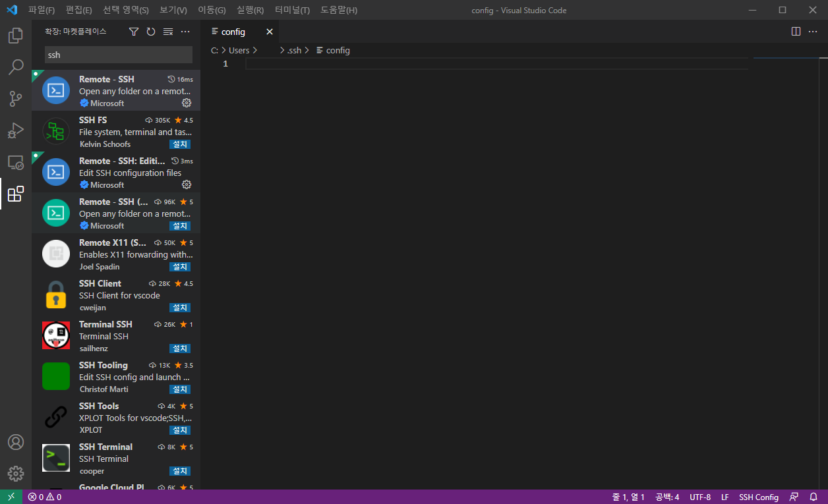Open errors and warnings in status bar
The height and width of the screenshot is (504, 828).
coord(45,497)
